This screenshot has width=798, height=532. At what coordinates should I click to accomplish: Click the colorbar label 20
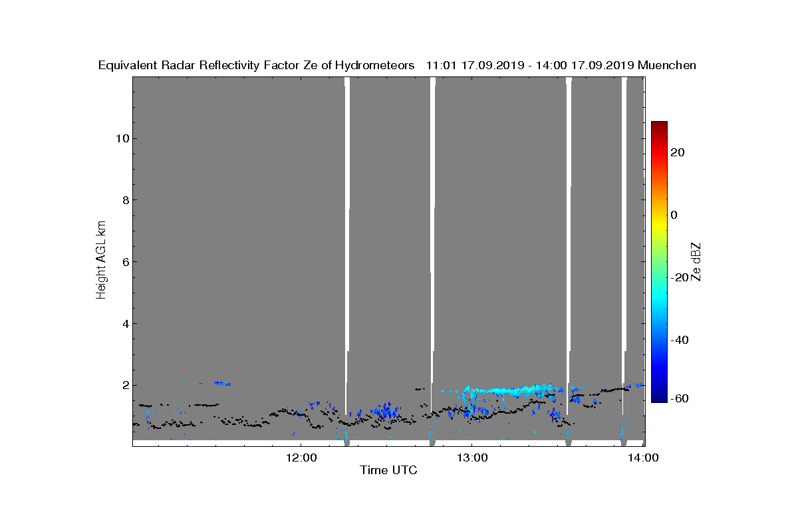tap(678, 153)
